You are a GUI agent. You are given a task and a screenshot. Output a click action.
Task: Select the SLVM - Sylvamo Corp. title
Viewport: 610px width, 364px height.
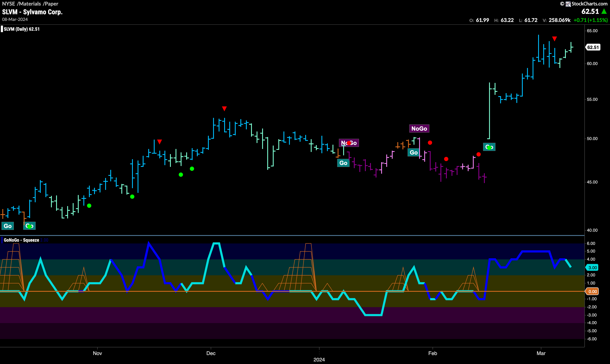[32, 12]
